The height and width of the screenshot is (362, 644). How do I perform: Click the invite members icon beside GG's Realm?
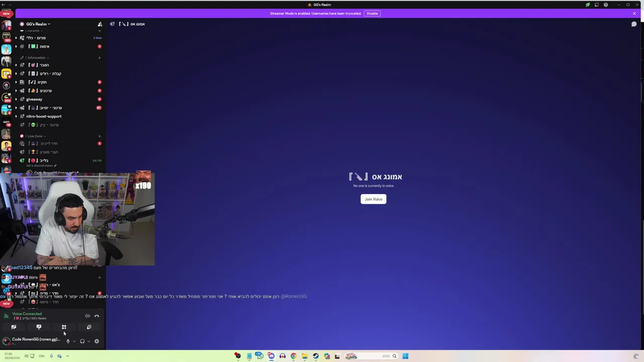click(100, 24)
